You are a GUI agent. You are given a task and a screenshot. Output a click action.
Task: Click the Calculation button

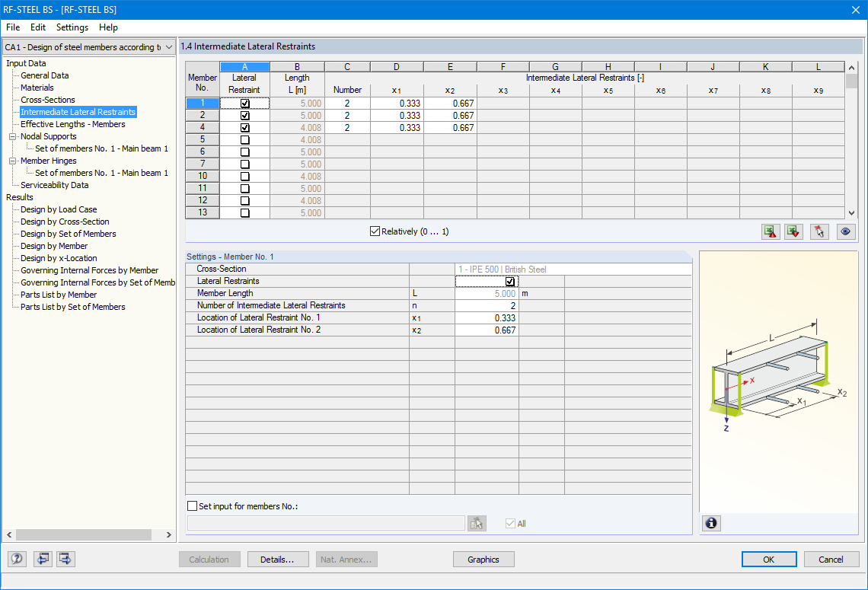click(209, 560)
